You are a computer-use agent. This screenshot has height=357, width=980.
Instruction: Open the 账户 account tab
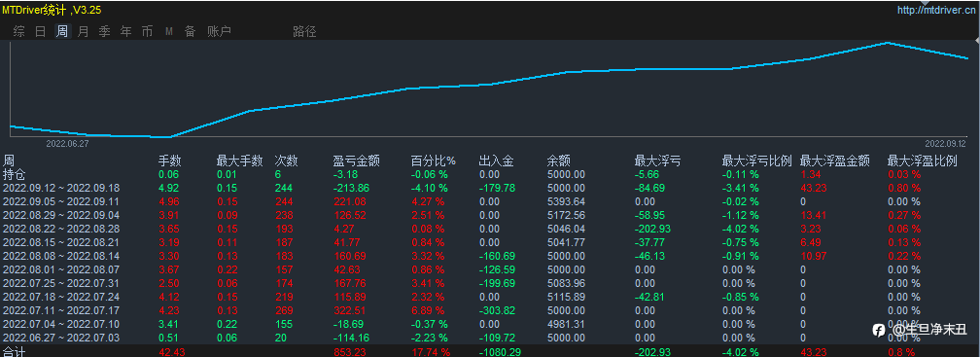coord(219,31)
